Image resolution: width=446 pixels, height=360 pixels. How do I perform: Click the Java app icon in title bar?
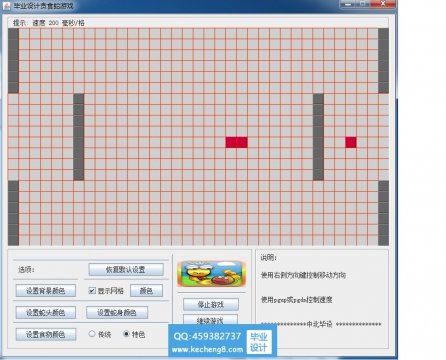[x=6, y=6]
